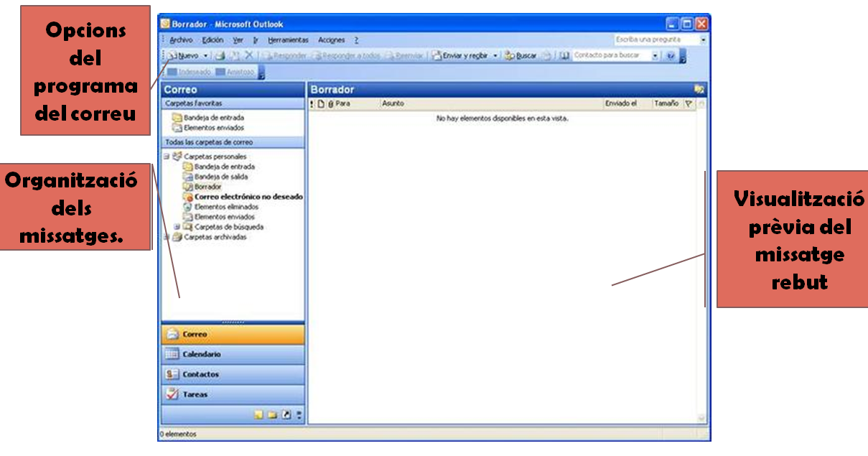Click the toolbar options arrow after help icon

click(x=683, y=57)
